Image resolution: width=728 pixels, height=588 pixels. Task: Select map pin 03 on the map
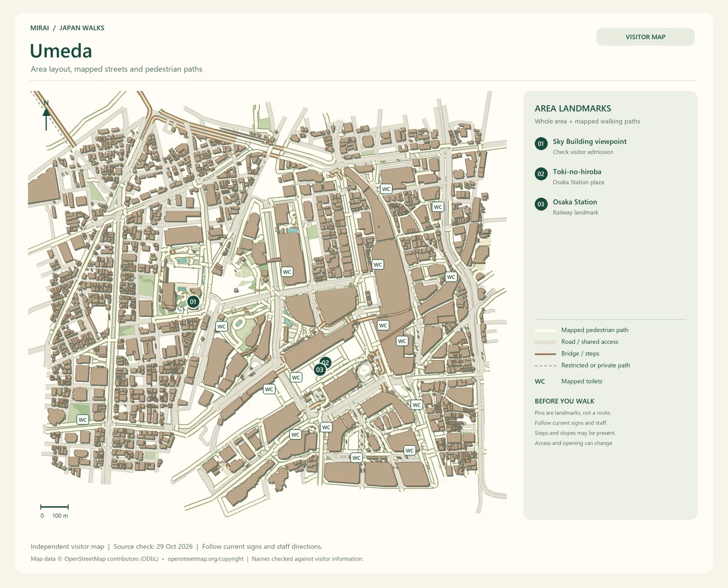(x=319, y=370)
